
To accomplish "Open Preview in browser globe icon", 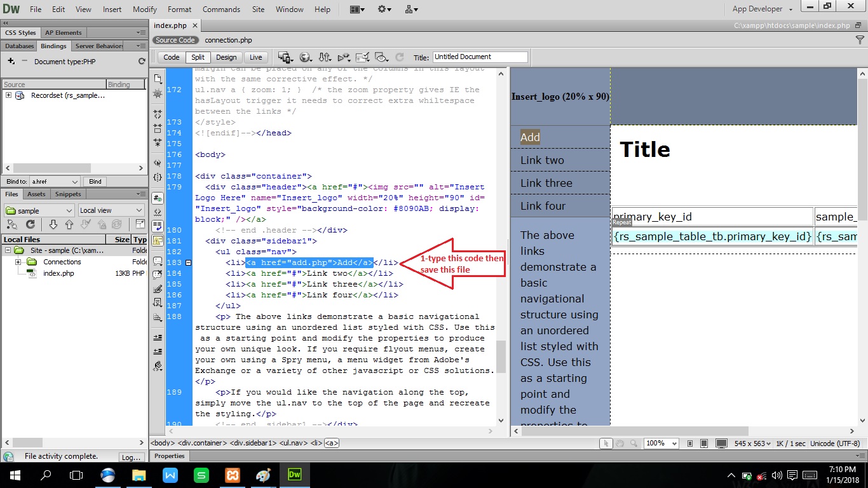I will pyautogui.click(x=305, y=57).
